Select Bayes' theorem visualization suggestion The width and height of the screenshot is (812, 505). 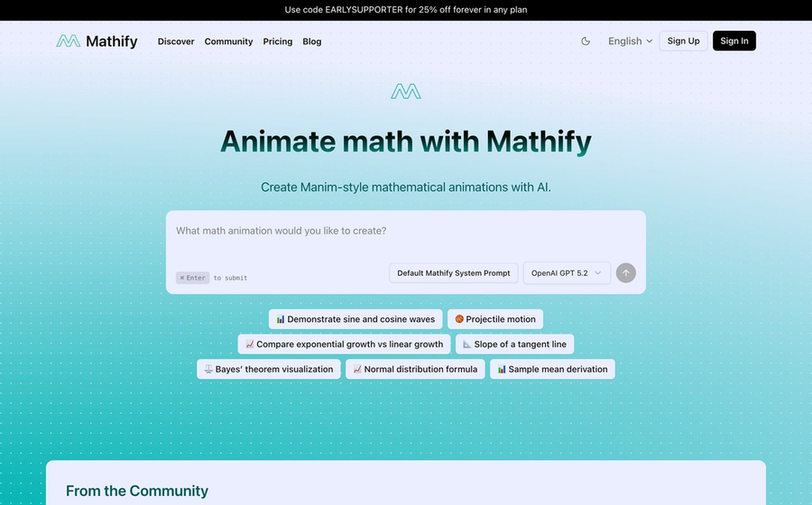(269, 369)
